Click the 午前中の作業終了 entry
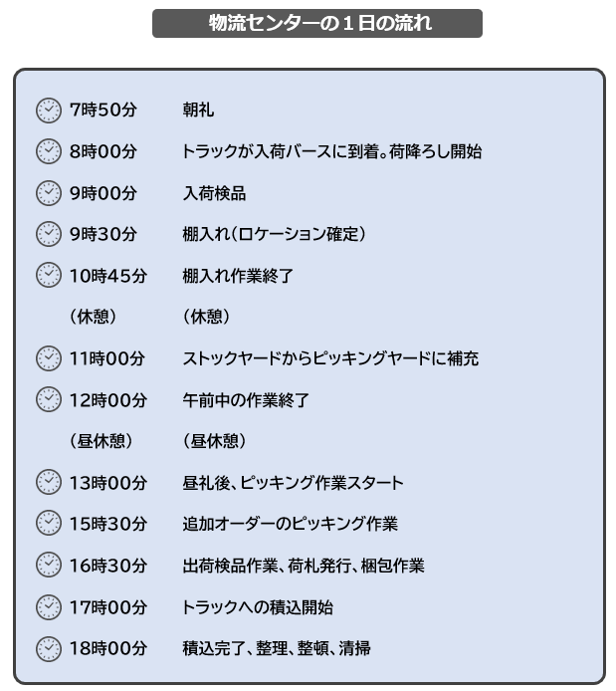The height and width of the screenshot is (691, 616). click(246, 400)
